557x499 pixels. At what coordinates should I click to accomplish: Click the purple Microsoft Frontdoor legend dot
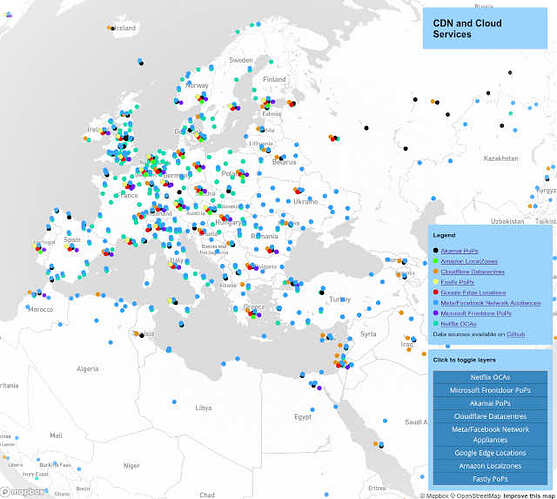(x=436, y=313)
